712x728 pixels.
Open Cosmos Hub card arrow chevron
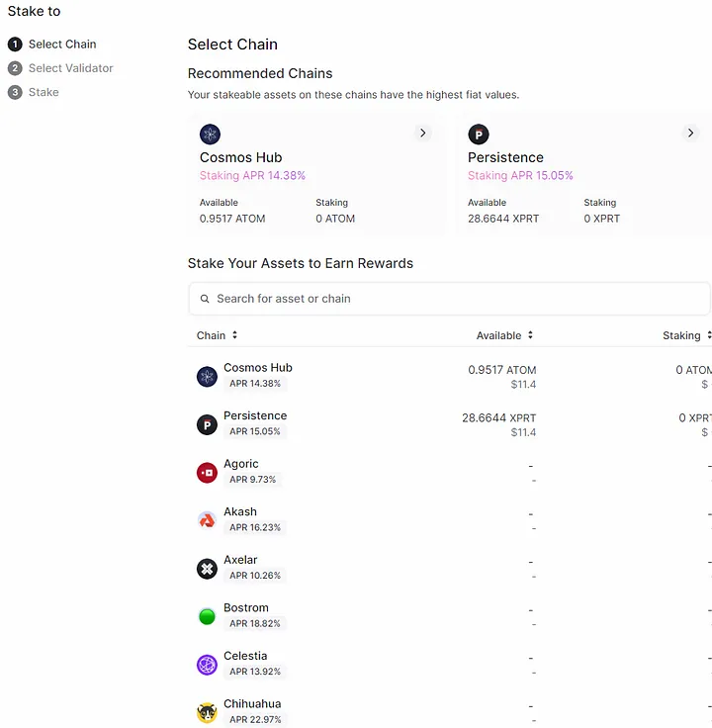click(x=423, y=133)
